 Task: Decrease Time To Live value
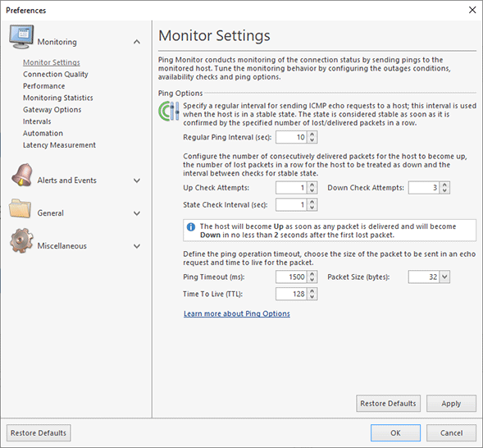312,297
